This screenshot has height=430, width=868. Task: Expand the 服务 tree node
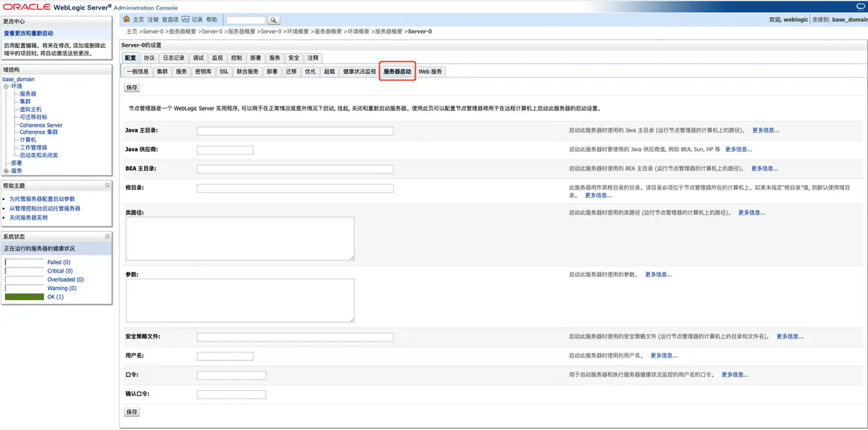pyautogui.click(x=6, y=171)
